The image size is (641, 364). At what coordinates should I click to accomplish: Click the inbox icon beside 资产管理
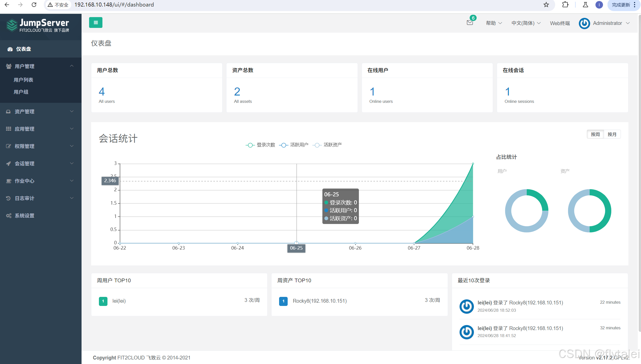[x=8, y=111]
